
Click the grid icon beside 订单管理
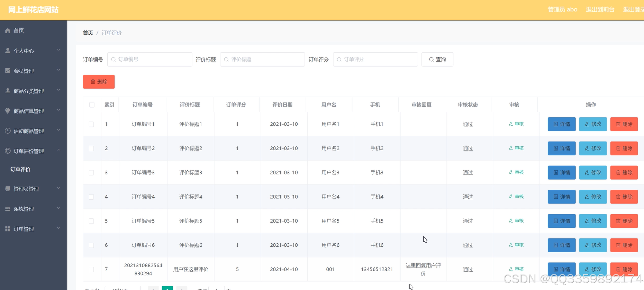click(x=8, y=229)
